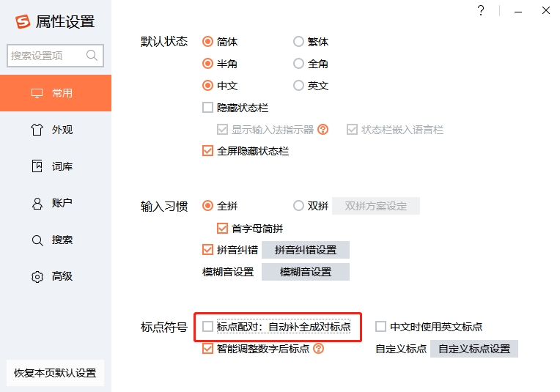This screenshot has width=560, height=392.
Task: Click the search magnifier icon in settings search box
Action: 92,56
